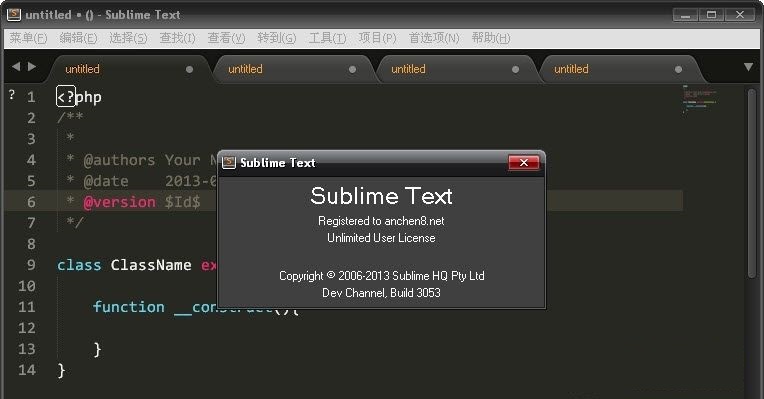Open the 菜单(F) menu
The height and width of the screenshot is (399, 764).
coord(28,38)
